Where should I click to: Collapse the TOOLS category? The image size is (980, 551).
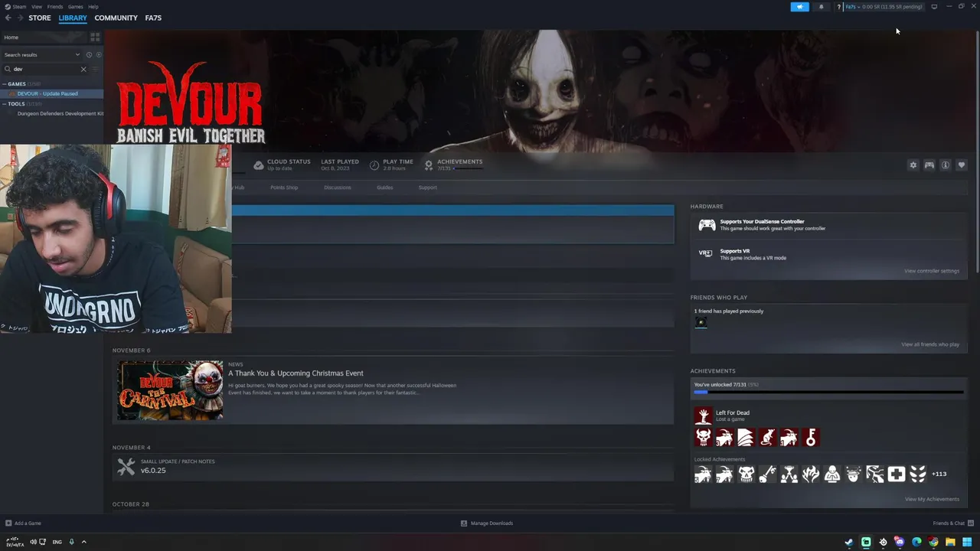pos(5,103)
